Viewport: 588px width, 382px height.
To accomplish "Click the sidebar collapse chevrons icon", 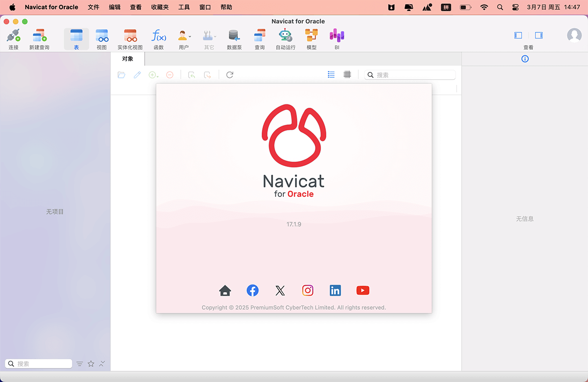I will 102,363.
